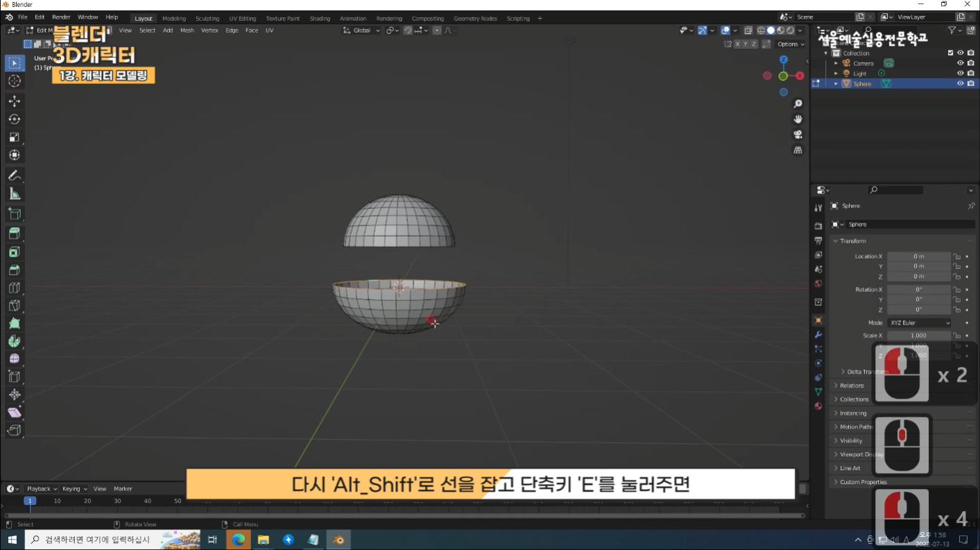Image resolution: width=980 pixels, height=550 pixels.
Task: Activate the Edge Slide tool
Action: (15, 377)
